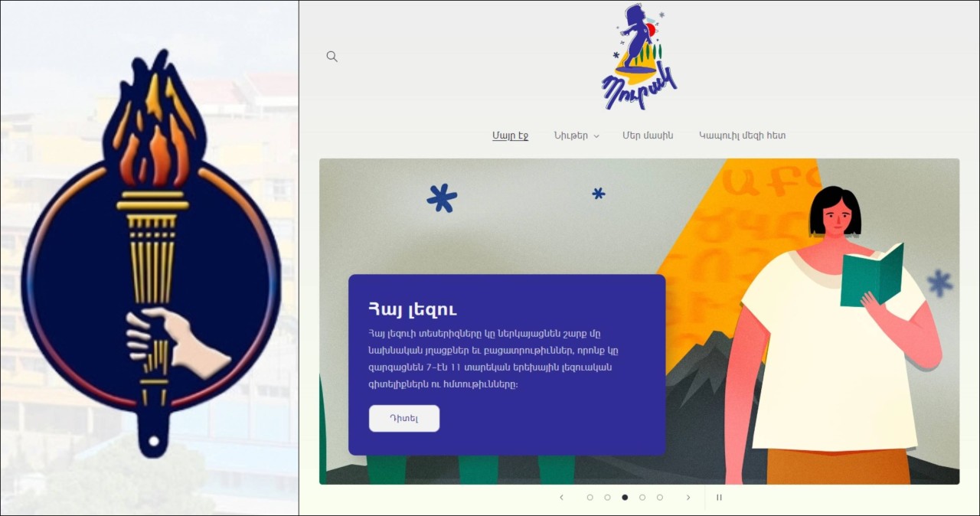
Task: Select the second slide dot
Action: 607,498
